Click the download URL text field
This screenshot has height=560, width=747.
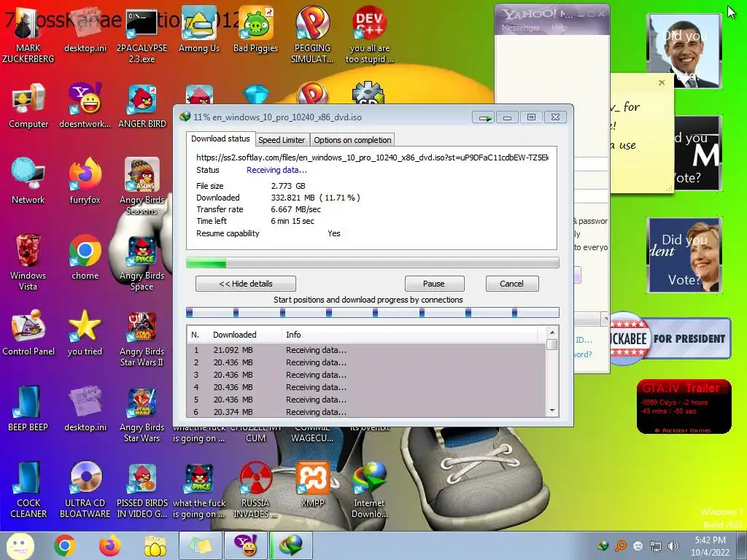pyautogui.click(x=373, y=157)
